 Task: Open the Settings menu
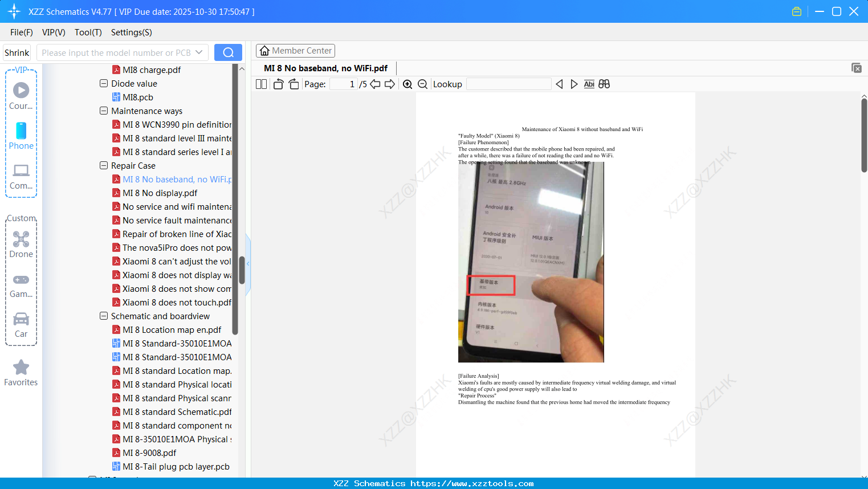(x=132, y=32)
